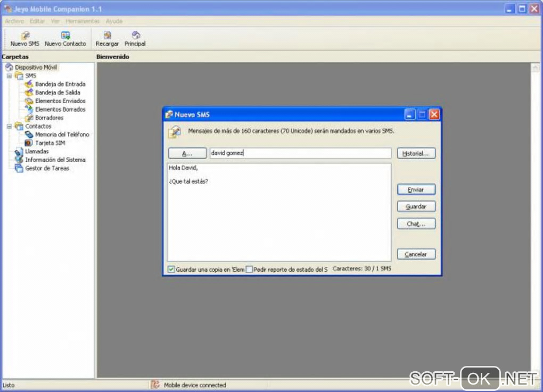Click the message note icon in dialog
The height and width of the screenshot is (392, 543).
pyautogui.click(x=175, y=132)
